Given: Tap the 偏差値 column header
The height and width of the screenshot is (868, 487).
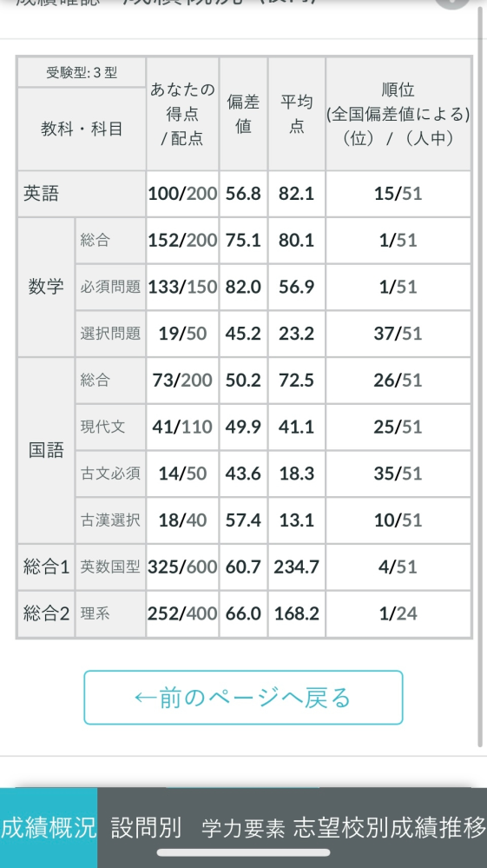Looking at the screenshot, I should point(243,114).
